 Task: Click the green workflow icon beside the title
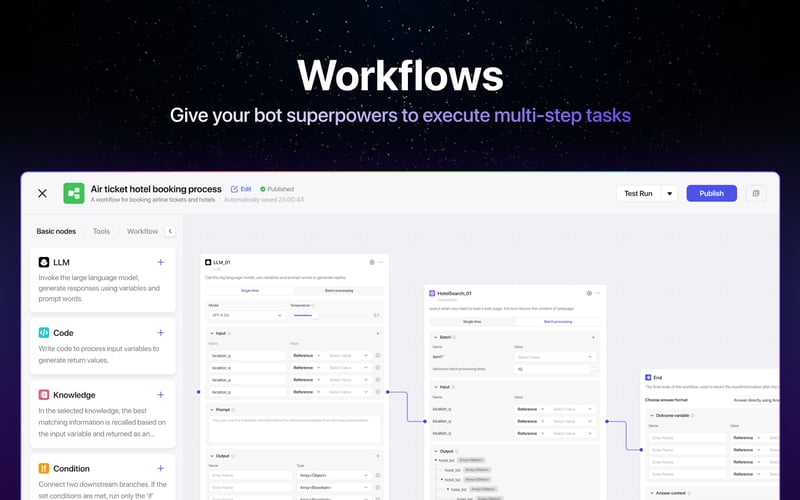(x=74, y=193)
